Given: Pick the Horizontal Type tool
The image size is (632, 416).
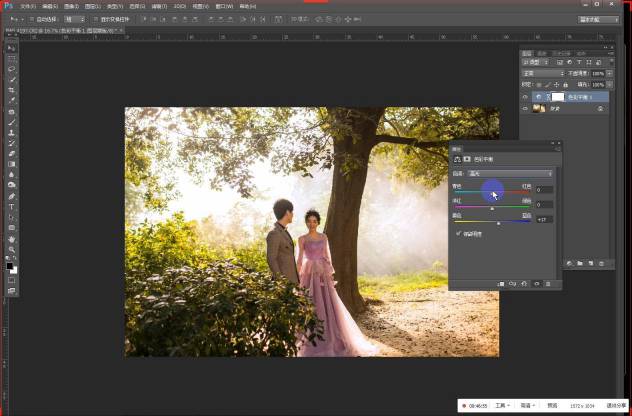Looking at the screenshot, I should click(x=11, y=206).
